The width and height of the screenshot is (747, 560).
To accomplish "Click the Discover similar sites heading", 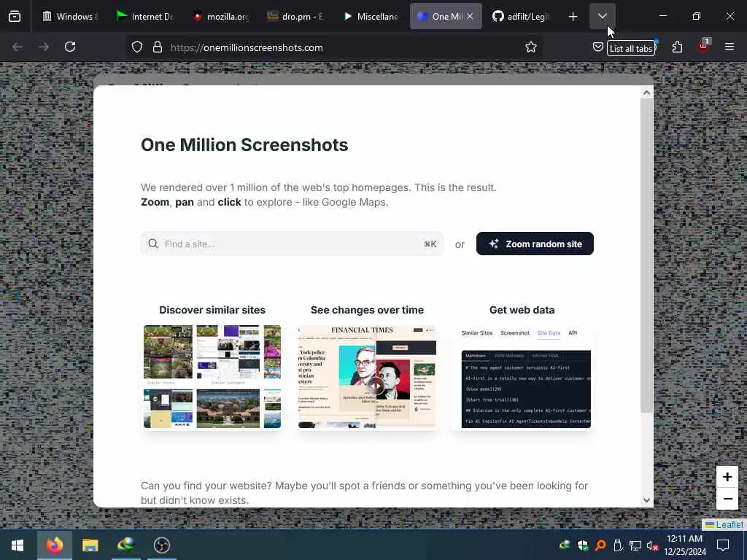I will (x=212, y=310).
